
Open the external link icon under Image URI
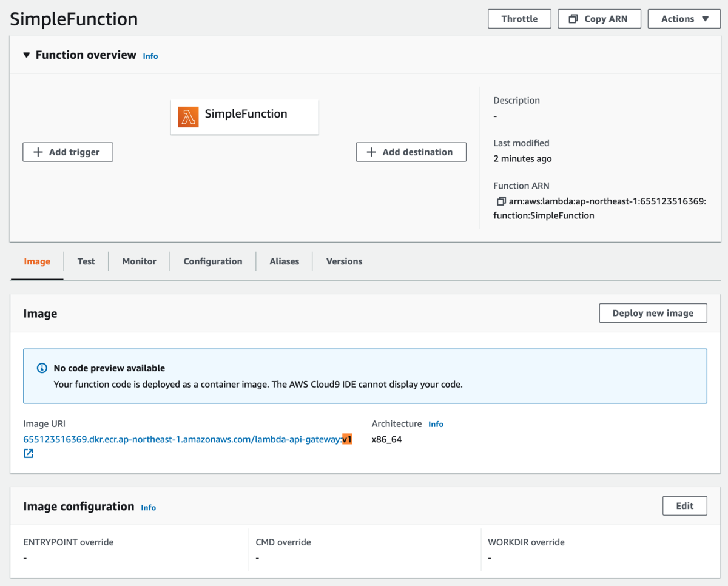[29, 453]
